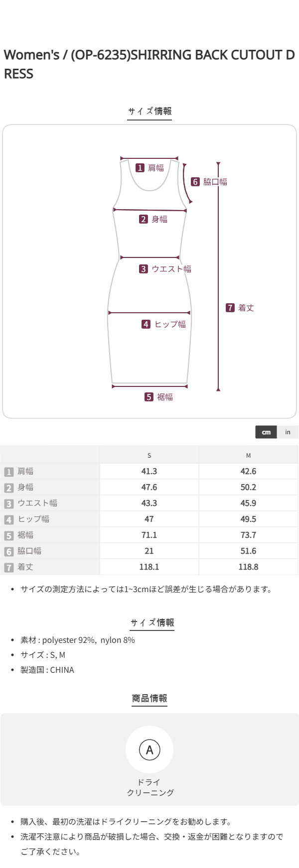The image size is (299, 868).
Task: Click number 5 hem badge in diagram
Action: 149,397
